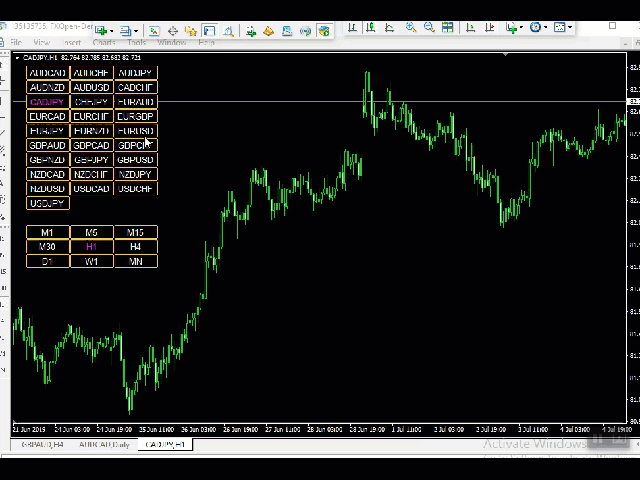Open the Charts menu
Image resolution: width=640 pixels, height=480 pixels.
click(x=104, y=42)
